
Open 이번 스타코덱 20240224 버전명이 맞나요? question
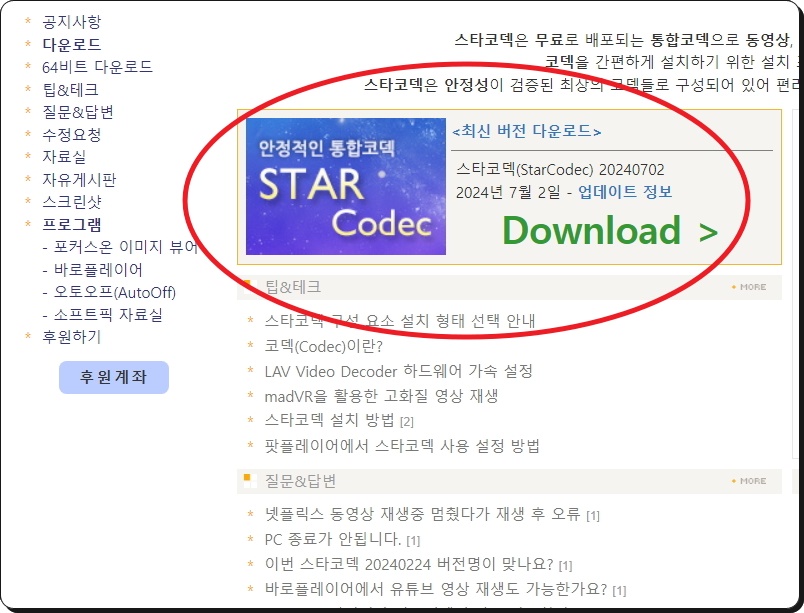pos(409,564)
